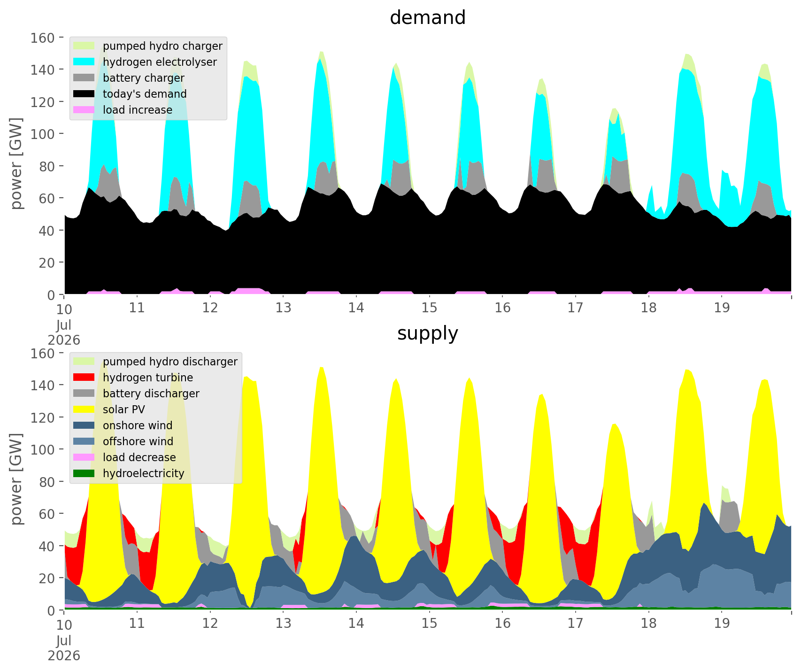
Task: Select the supply chart's "power [GW]" axis label
Action: (17, 480)
